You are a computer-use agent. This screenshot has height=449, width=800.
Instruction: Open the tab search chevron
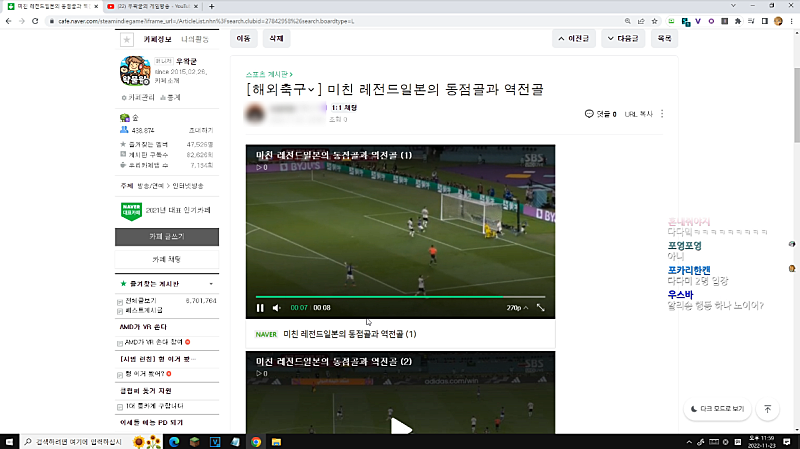733,6
